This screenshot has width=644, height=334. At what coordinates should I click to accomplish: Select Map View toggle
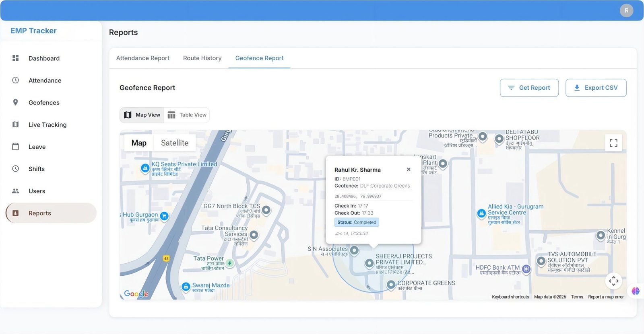click(x=142, y=115)
